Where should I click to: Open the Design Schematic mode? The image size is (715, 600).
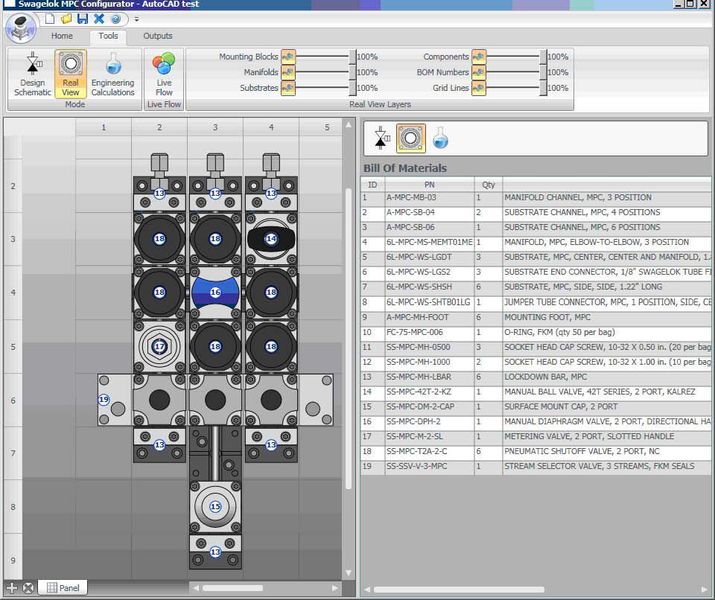coord(32,74)
